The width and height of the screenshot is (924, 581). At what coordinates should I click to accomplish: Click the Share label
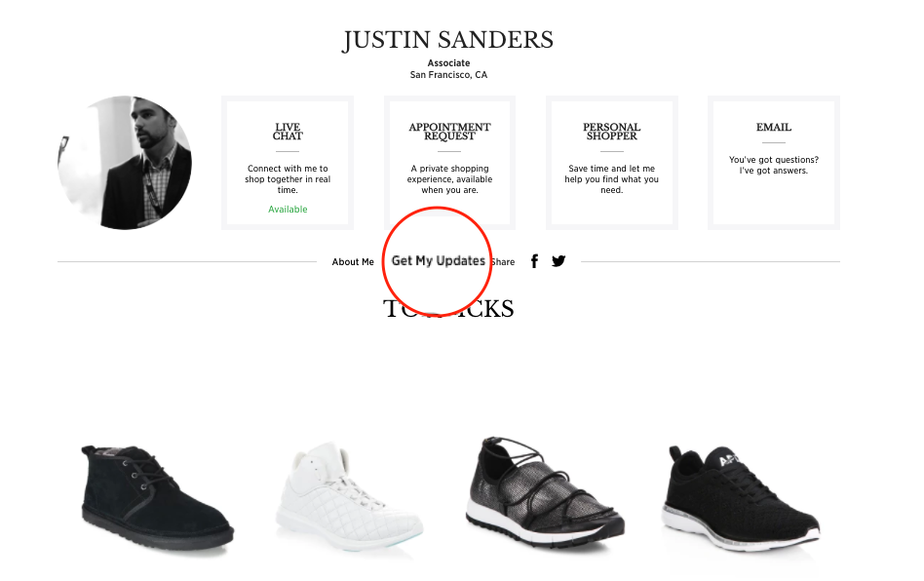click(x=503, y=261)
